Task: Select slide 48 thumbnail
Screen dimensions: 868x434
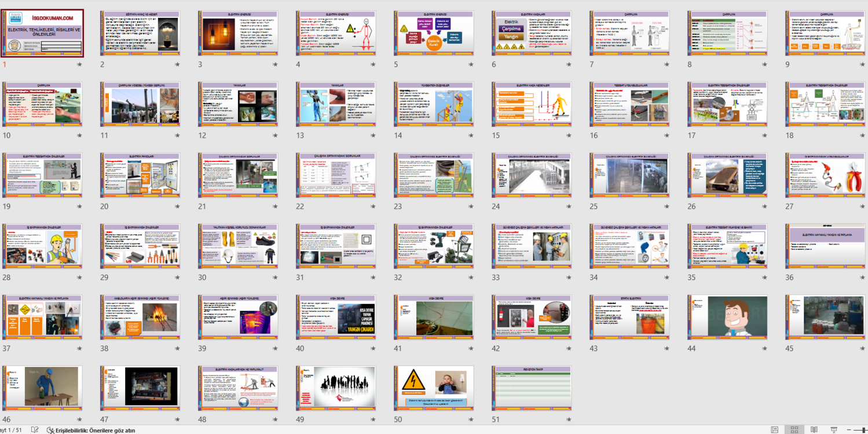Action: 238,389
